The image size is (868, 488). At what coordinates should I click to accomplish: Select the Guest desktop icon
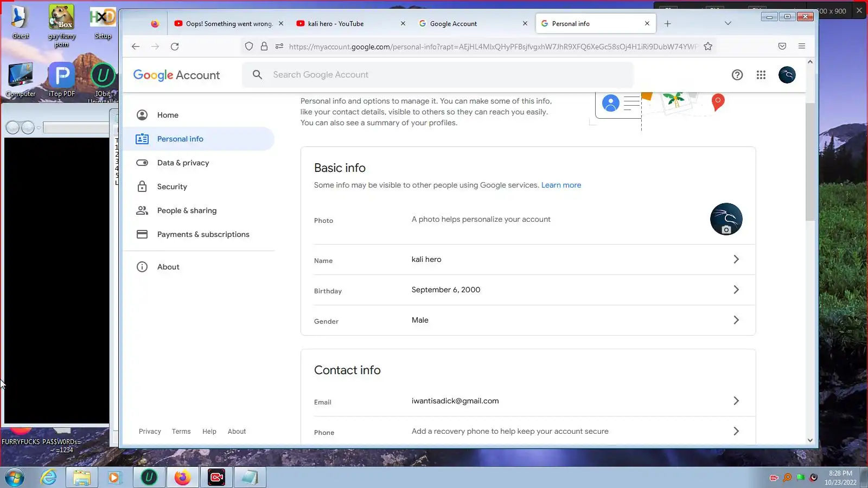click(x=21, y=23)
